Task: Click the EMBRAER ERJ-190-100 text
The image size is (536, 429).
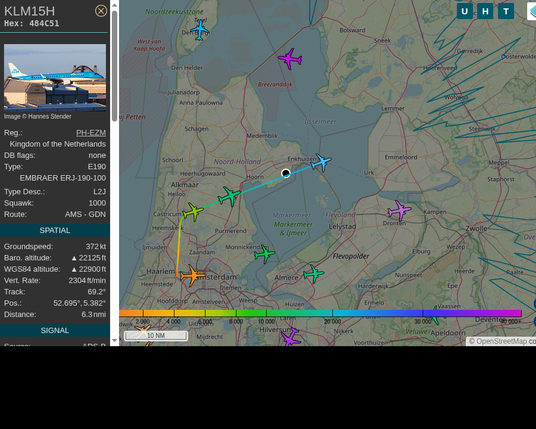Action: [63, 178]
